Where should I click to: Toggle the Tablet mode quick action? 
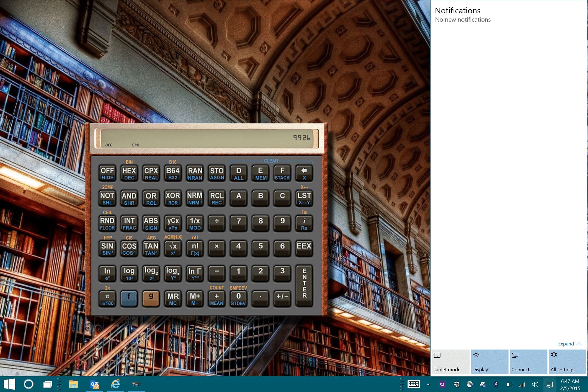[451, 362]
